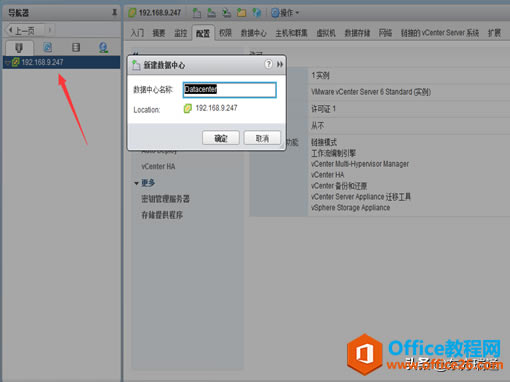Image resolution: width=510 pixels, height=382 pixels.
Task: Click the second toolbar icon with green plus
Action: (211, 13)
